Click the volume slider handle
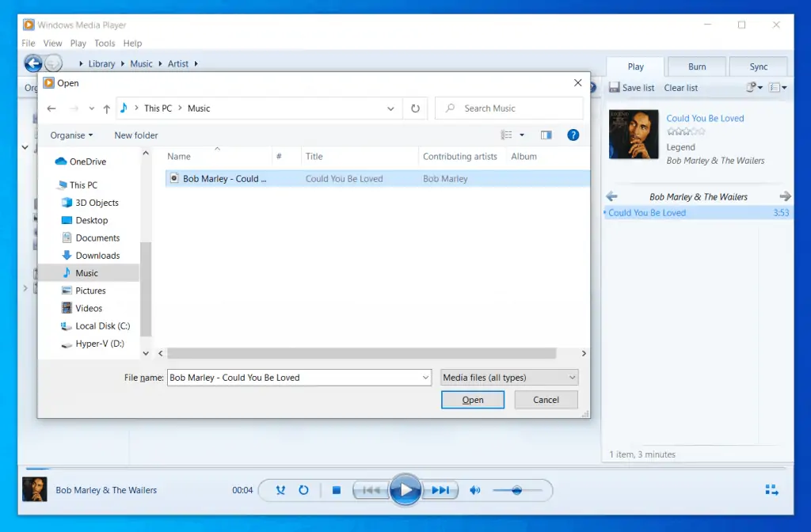Image resolution: width=811 pixels, height=532 pixels. 516,490
